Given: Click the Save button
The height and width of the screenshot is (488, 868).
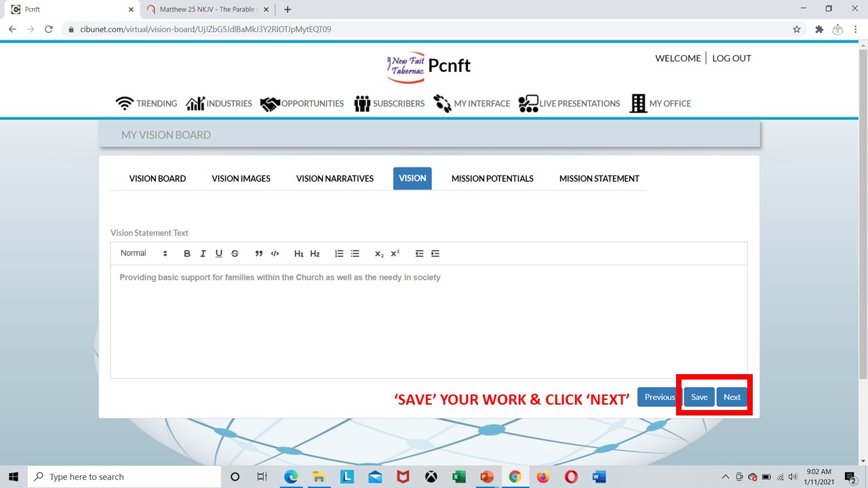Looking at the screenshot, I should (x=699, y=397).
